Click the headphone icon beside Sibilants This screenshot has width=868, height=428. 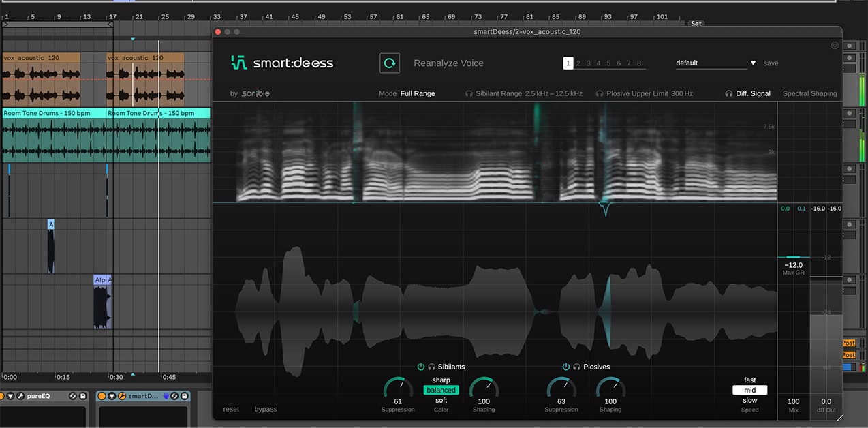coord(431,367)
